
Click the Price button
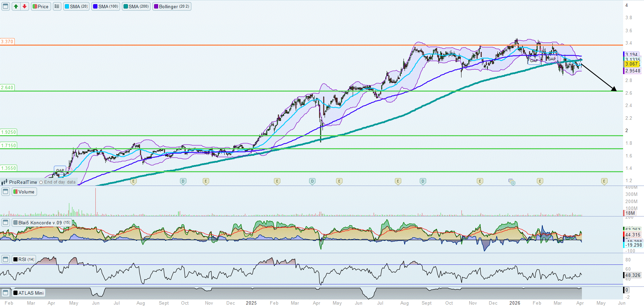click(40, 7)
